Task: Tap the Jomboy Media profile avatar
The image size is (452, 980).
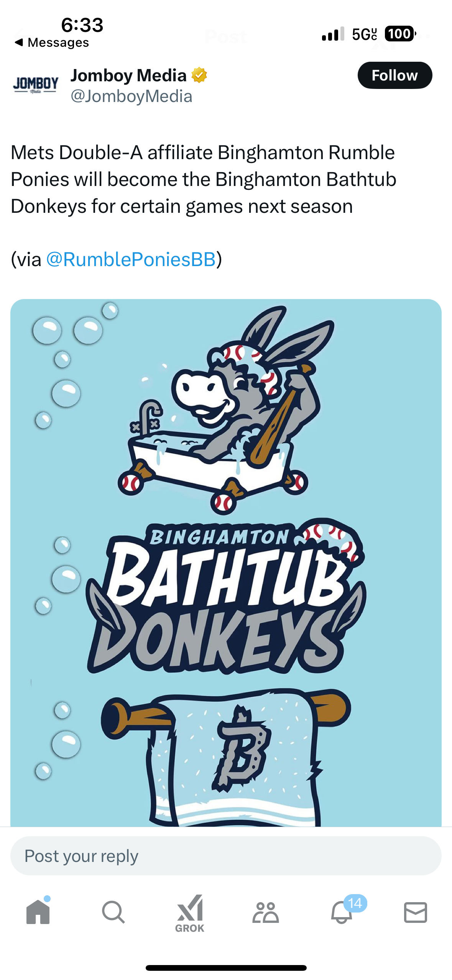Action: point(35,84)
